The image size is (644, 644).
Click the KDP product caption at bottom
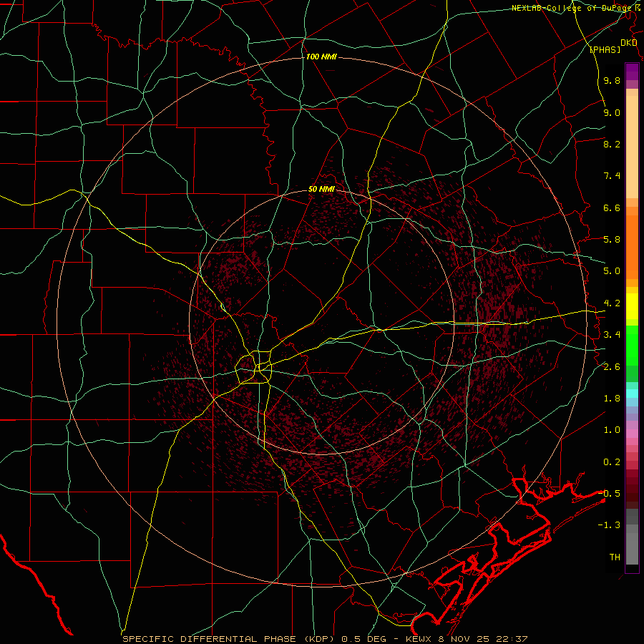point(325,639)
